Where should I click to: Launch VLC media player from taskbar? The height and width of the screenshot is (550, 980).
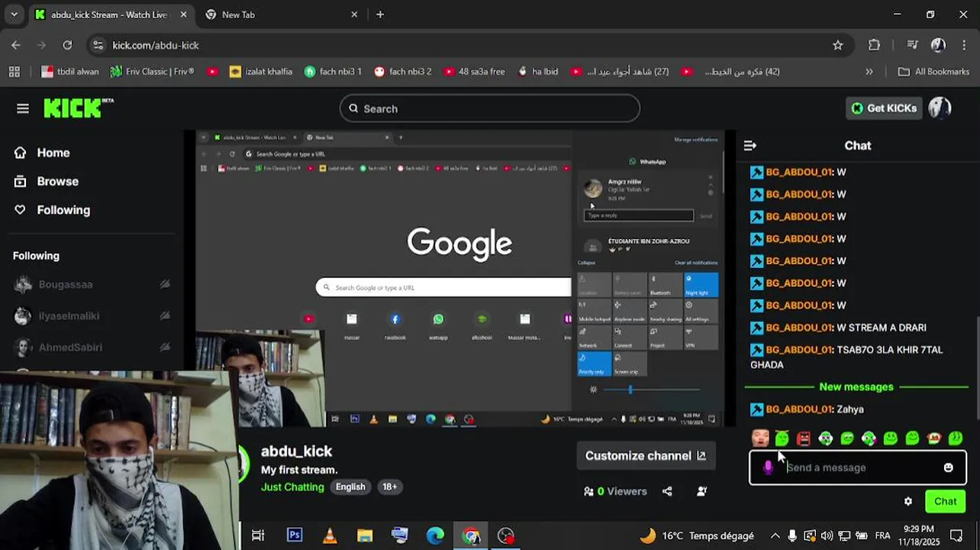pyautogui.click(x=330, y=535)
